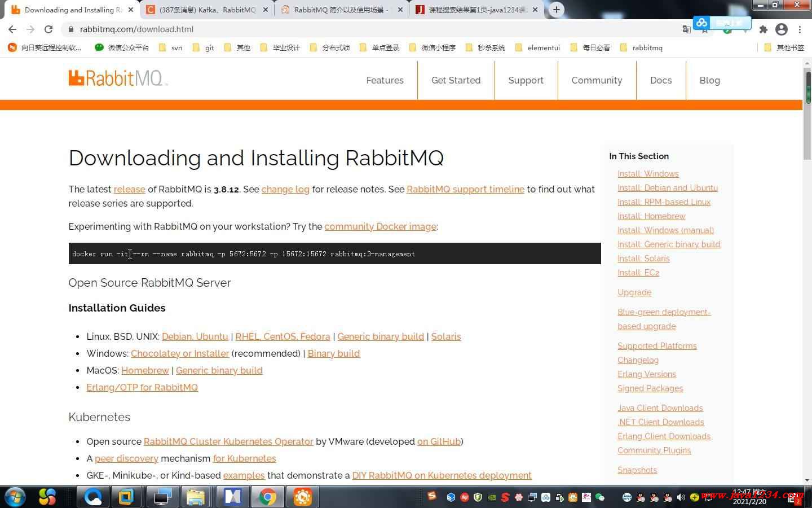Open Support navigation menu

526,80
